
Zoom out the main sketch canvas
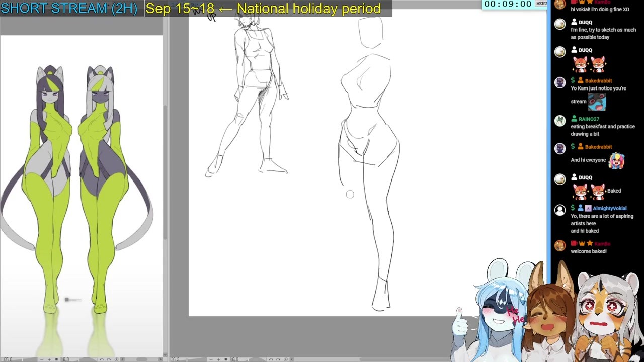[211, 359]
